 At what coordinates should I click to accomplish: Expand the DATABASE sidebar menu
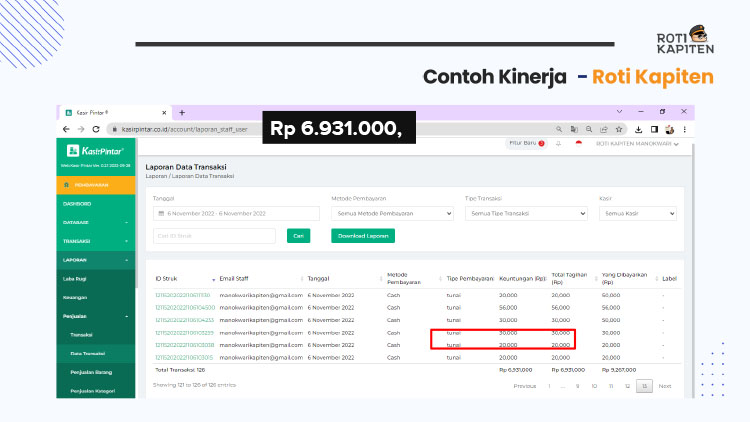(96, 222)
